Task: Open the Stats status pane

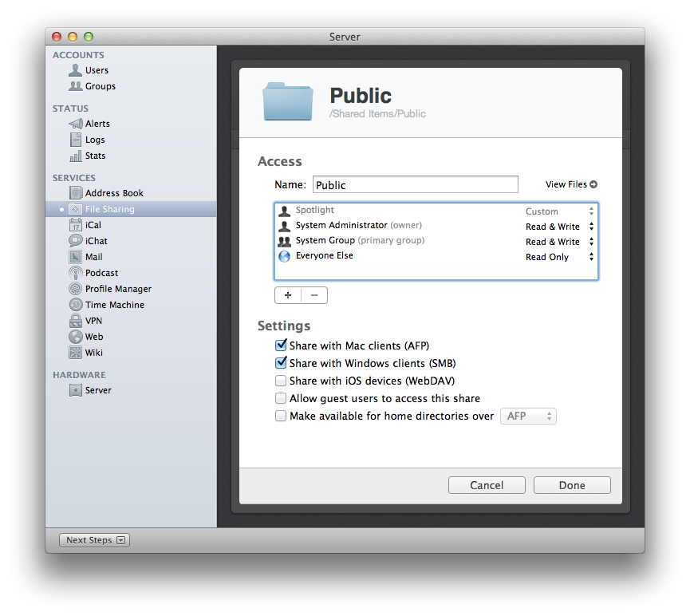Action: pos(131,156)
